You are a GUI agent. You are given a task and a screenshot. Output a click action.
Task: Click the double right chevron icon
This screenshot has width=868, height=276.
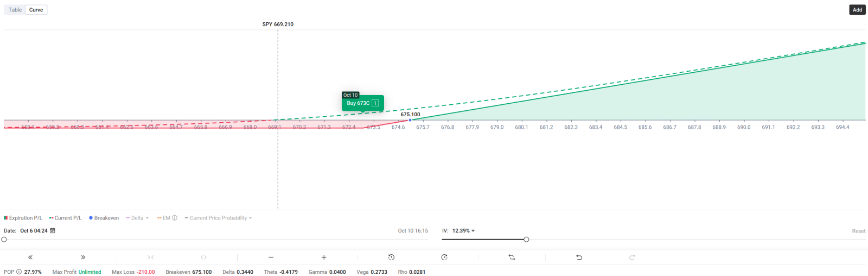coord(83,258)
